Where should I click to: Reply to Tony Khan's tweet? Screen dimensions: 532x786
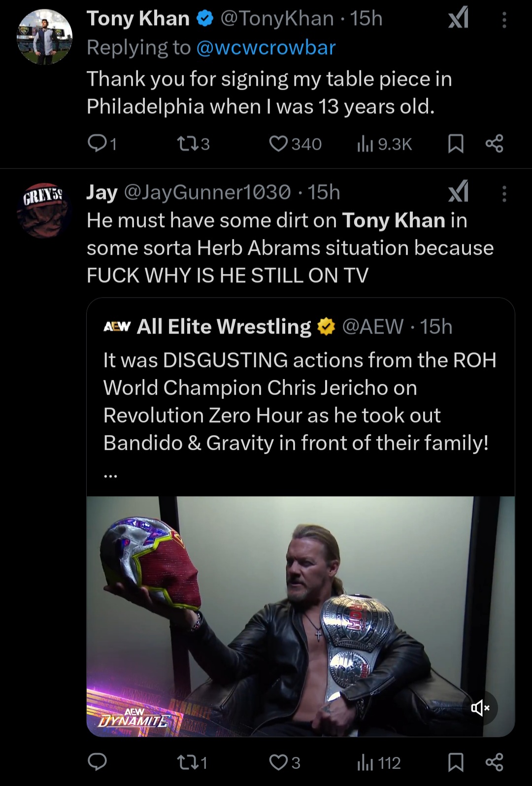click(97, 143)
